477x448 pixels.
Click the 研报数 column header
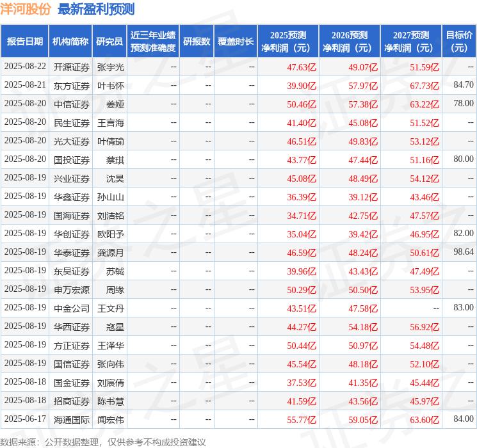[x=197, y=42]
